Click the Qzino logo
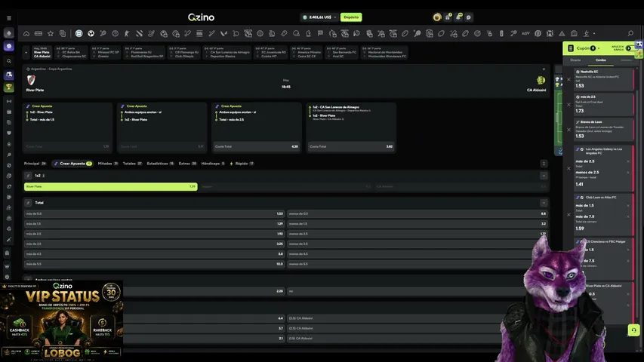644x362 pixels. (x=202, y=17)
